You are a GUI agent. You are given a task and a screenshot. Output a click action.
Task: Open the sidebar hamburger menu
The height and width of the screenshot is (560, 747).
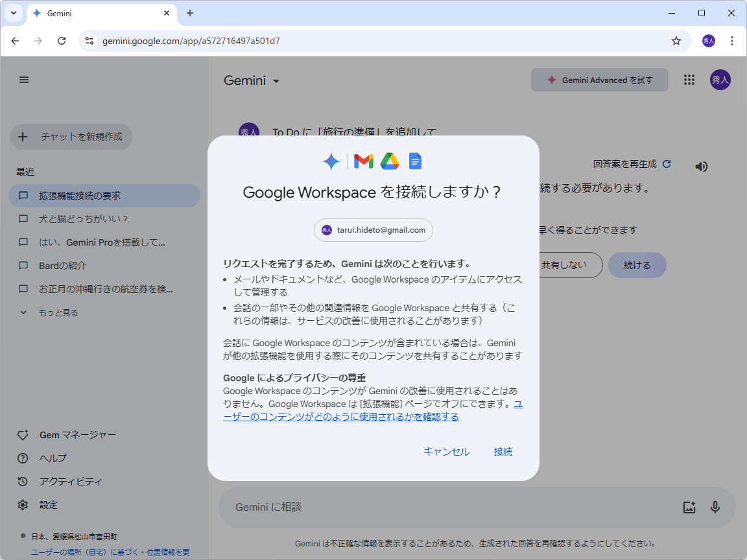pos(24,80)
